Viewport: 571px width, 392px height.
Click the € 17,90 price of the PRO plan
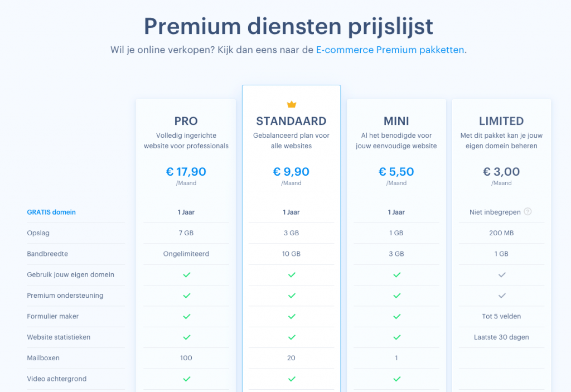click(x=186, y=172)
